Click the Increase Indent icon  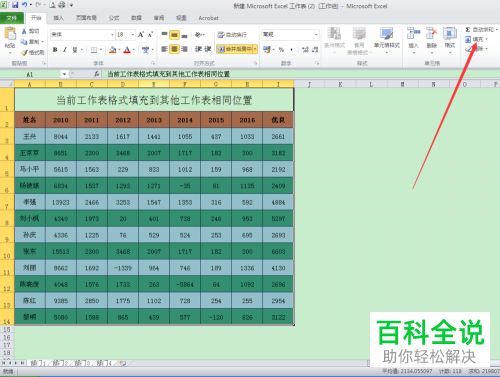click(208, 49)
